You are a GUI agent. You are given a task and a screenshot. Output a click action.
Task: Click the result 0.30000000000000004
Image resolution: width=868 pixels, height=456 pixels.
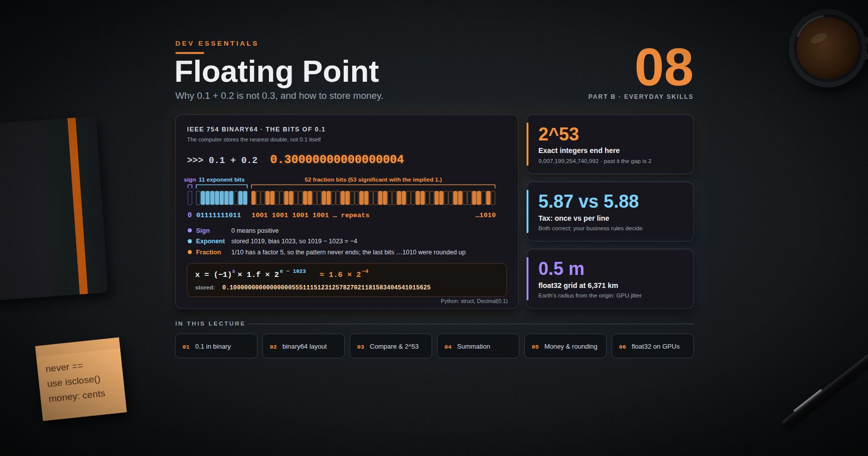[x=337, y=160]
